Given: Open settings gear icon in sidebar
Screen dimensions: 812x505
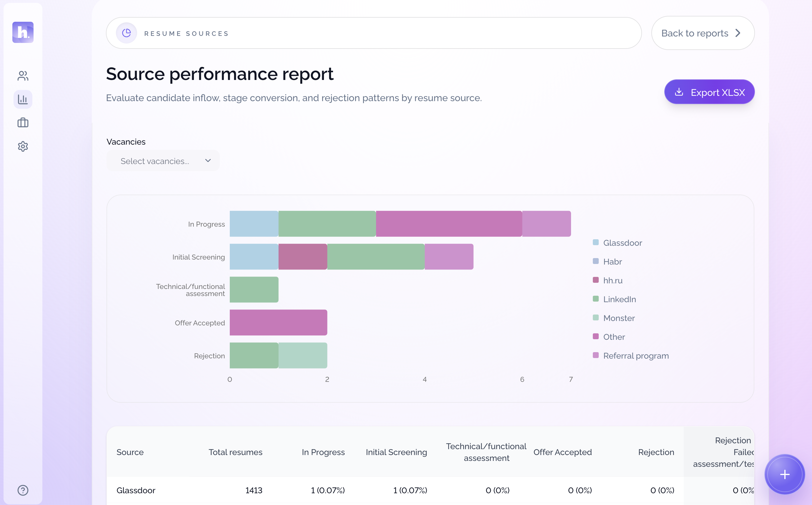Looking at the screenshot, I should click(23, 146).
